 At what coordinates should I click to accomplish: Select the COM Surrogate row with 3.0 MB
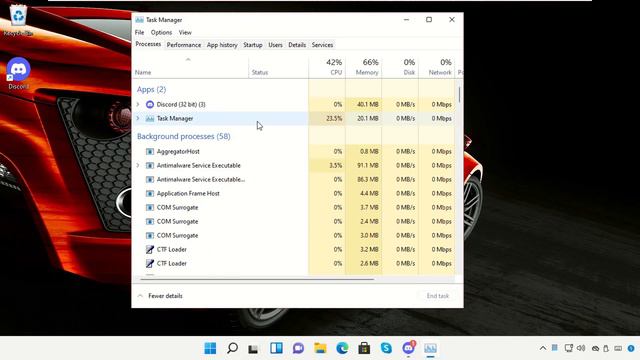tap(294, 236)
